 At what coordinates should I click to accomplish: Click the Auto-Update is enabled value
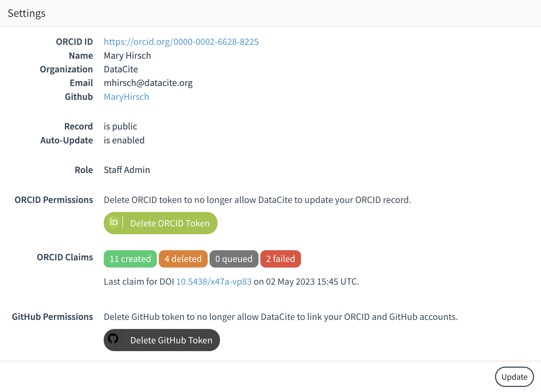pos(124,140)
